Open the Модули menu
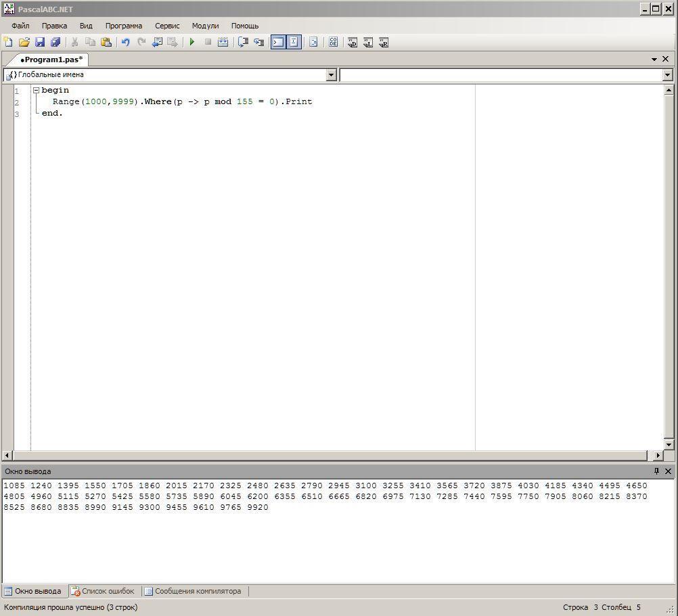Viewport: 678px width, 616px height. (x=206, y=26)
